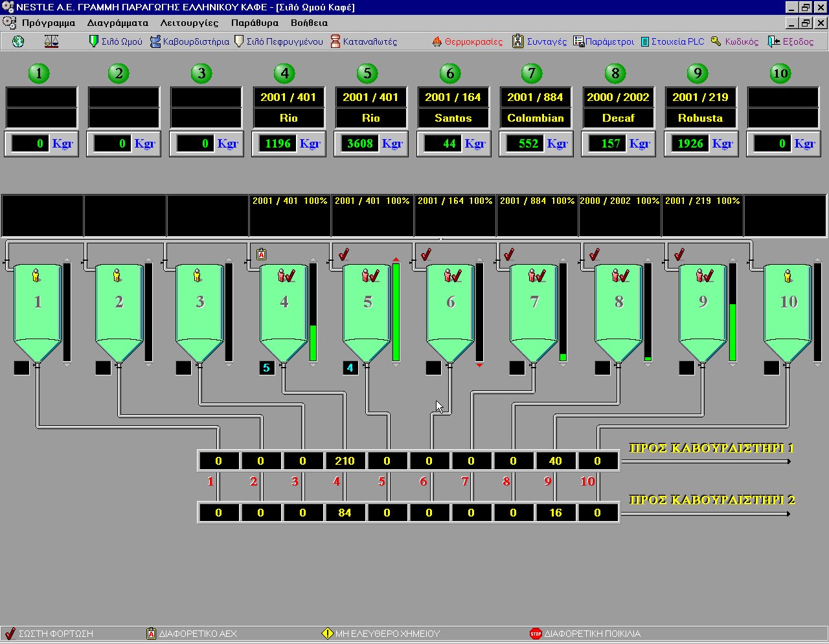
Task: Open the Διαγράμματα menu
Action: (118, 23)
